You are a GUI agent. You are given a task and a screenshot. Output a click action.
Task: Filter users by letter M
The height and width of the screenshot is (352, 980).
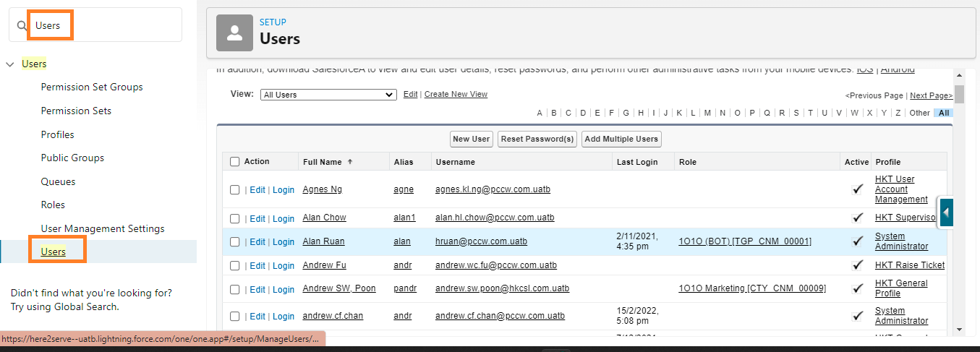pyautogui.click(x=708, y=113)
